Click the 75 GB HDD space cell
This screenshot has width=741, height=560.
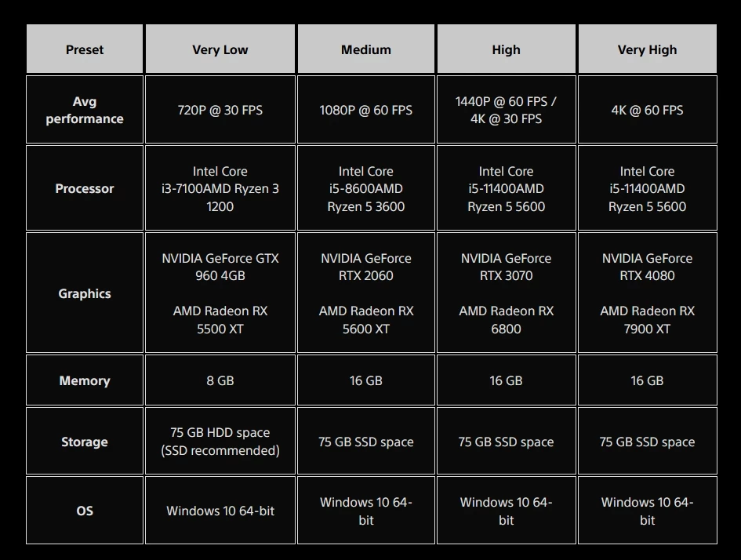(220, 442)
